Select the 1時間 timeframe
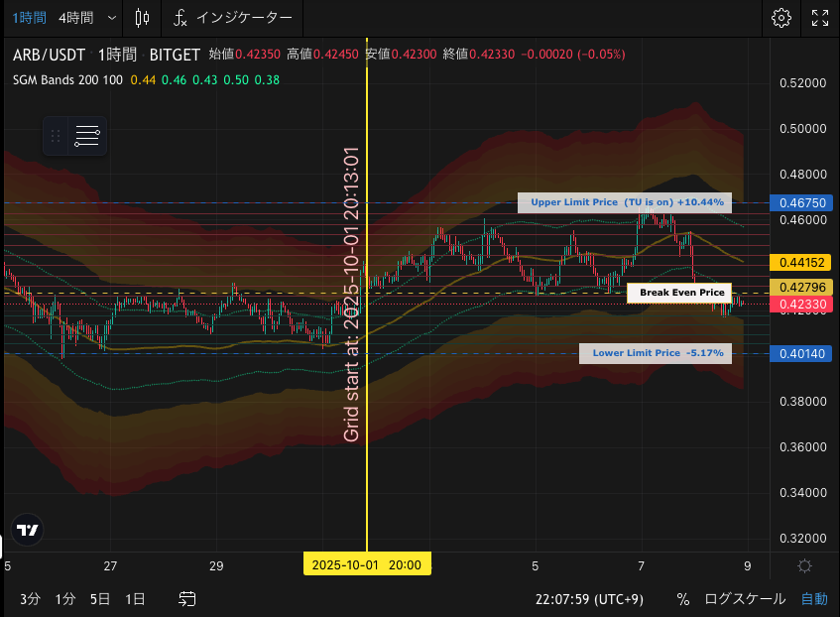Image resolution: width=840 pixels, height=617 pixels. (28, 18)
